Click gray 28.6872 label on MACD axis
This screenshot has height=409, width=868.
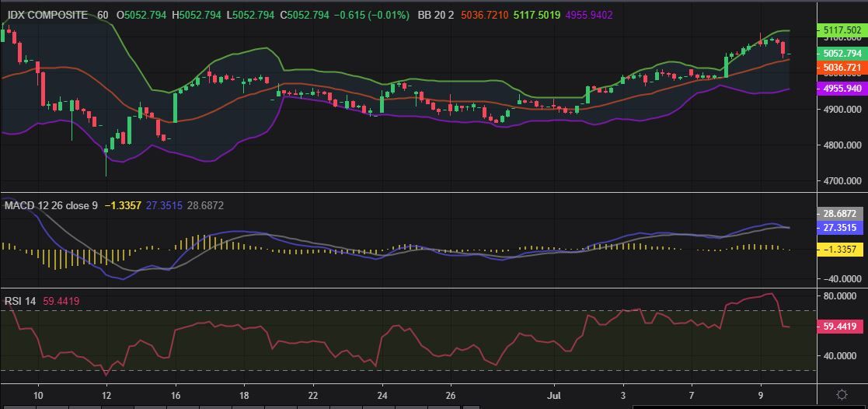842,214
